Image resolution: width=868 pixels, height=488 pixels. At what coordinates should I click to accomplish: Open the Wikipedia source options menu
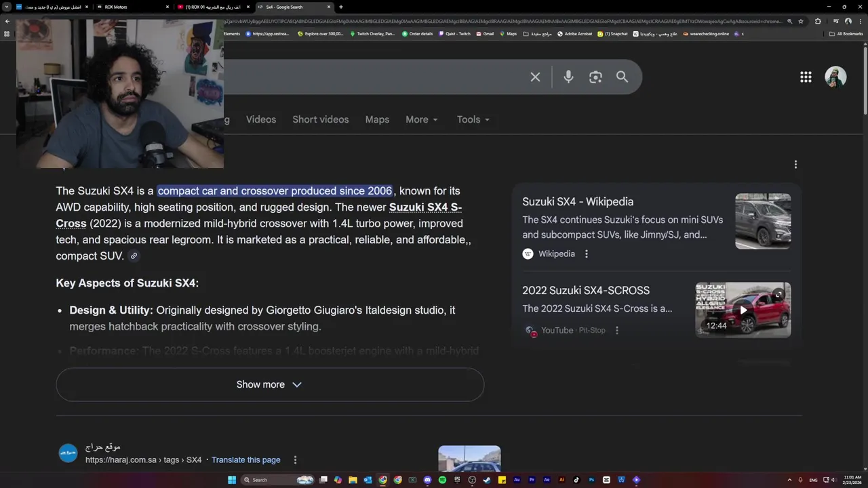[587, 253]
